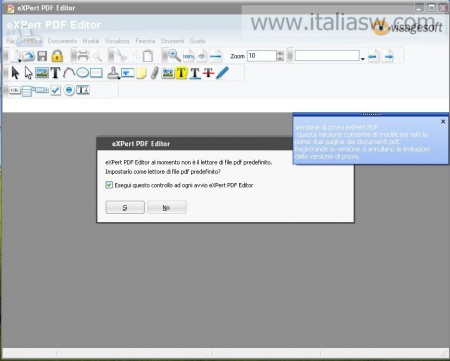Add a radio button form field

69,90
